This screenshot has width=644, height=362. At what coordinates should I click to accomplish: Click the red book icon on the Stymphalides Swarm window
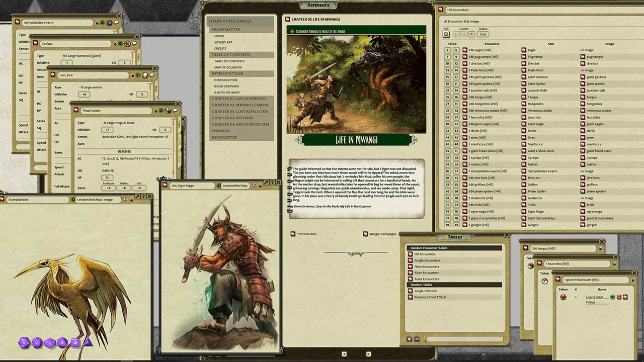[17, 22]
